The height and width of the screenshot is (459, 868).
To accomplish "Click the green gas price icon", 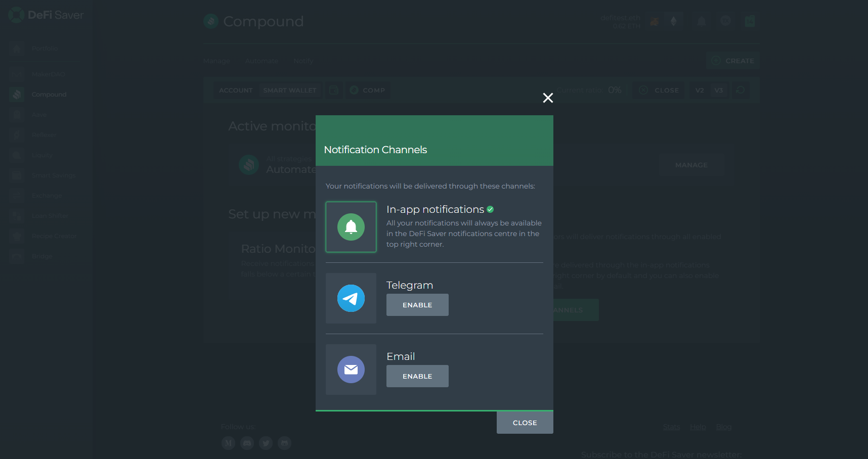I will tap(750, 21).
